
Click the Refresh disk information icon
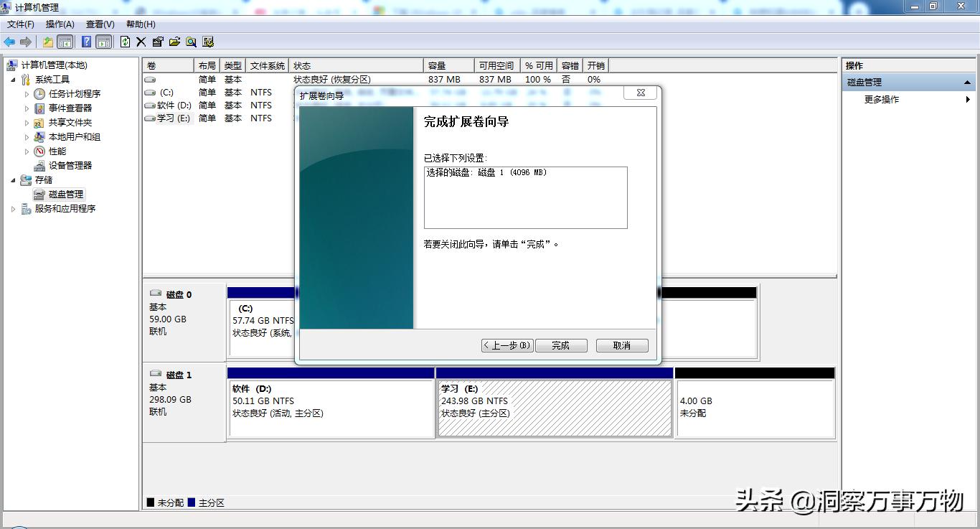126,41
